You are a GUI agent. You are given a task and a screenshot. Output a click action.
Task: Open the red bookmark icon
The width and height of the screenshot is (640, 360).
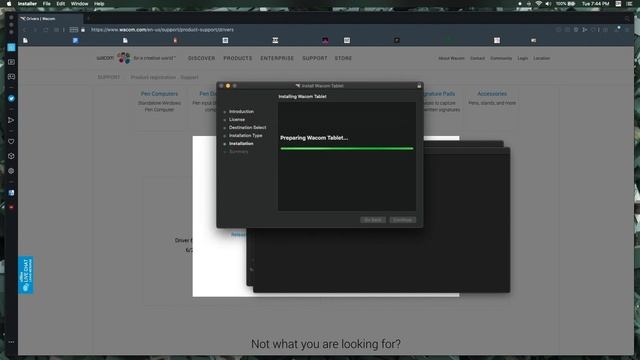click(175, 40)
